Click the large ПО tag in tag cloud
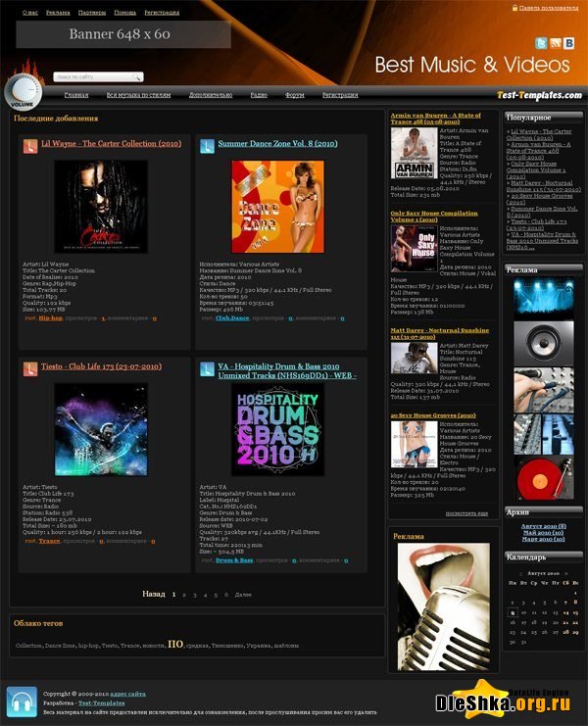 click(175, 644)
